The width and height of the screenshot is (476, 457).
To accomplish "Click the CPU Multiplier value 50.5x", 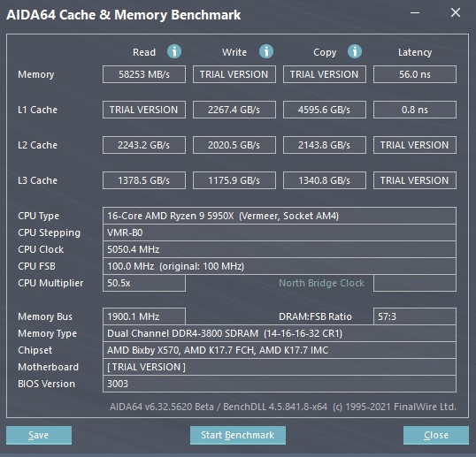I will 144,283.
